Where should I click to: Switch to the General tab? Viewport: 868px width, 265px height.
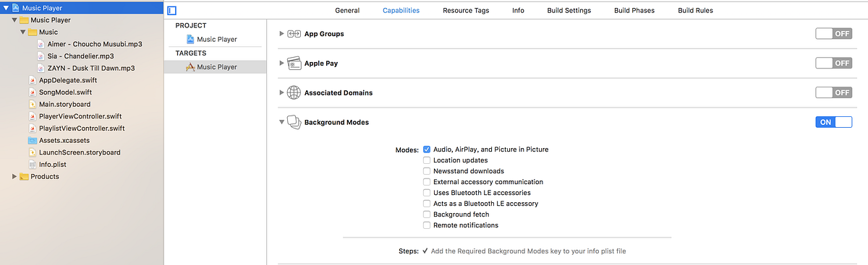point(347,11)
